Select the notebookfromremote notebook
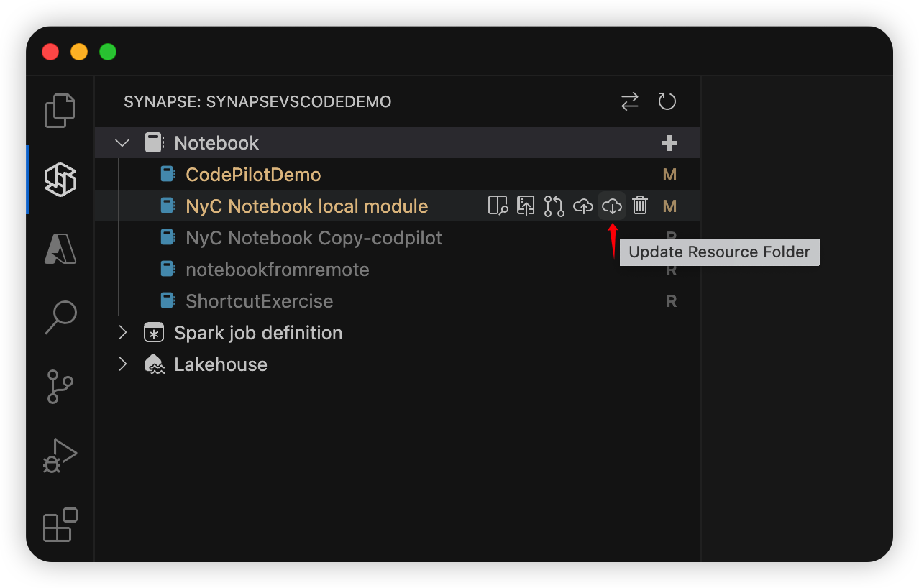The image size is (919, 588). coord(278,270)
